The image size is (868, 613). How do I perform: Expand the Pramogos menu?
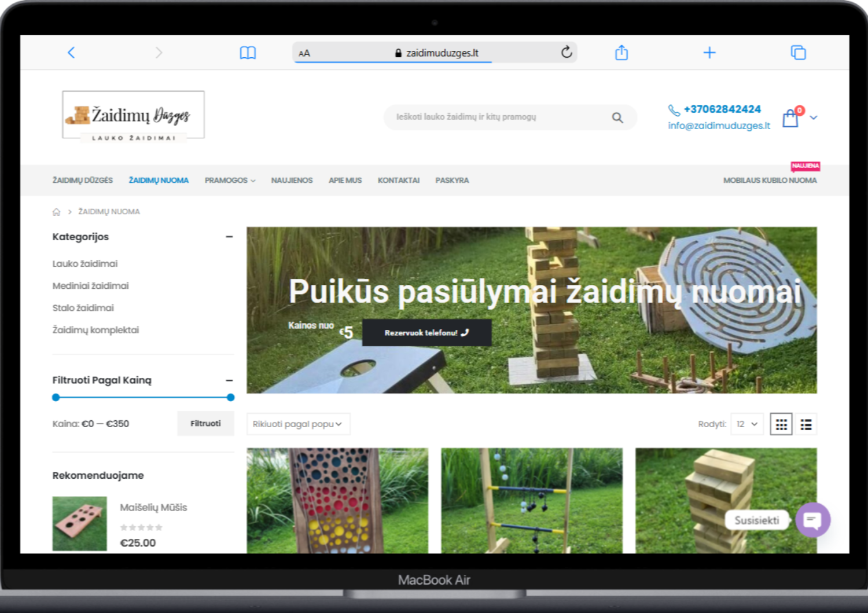pos(230,181)
